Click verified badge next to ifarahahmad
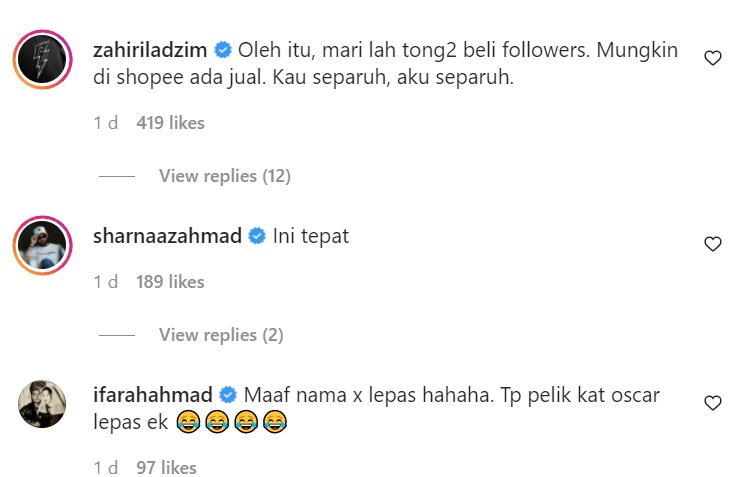Image resolution: width=735 pixels, height=477 pixels. tap(228, 395)
